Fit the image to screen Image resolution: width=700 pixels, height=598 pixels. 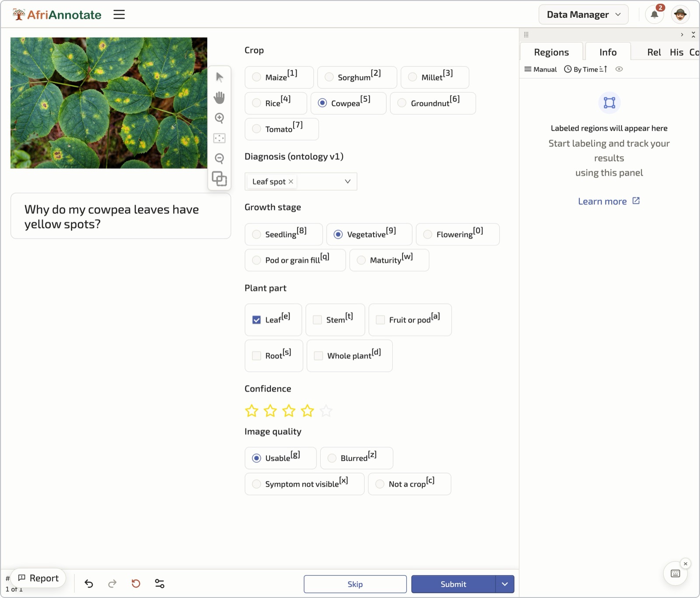(219, 138)
